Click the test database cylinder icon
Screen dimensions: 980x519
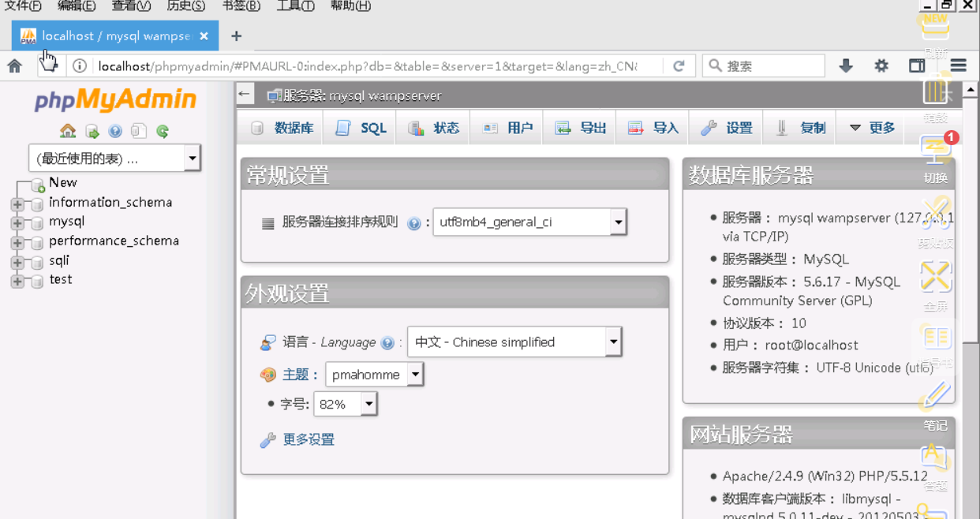pyautogui.click(x=36, y=282)
